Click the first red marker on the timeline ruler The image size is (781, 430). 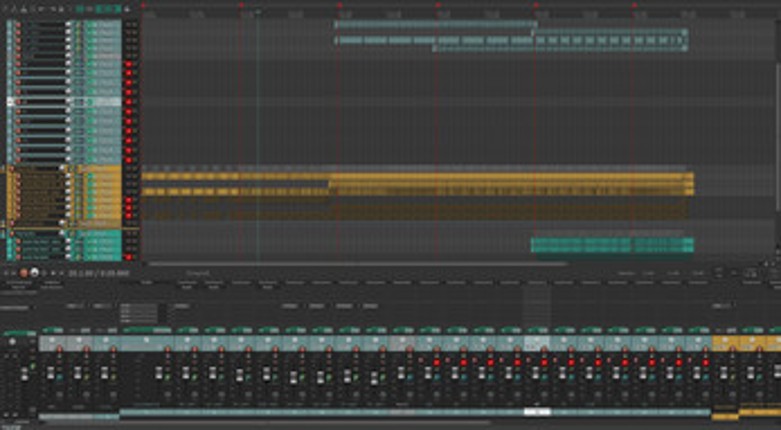pos(143,5)
